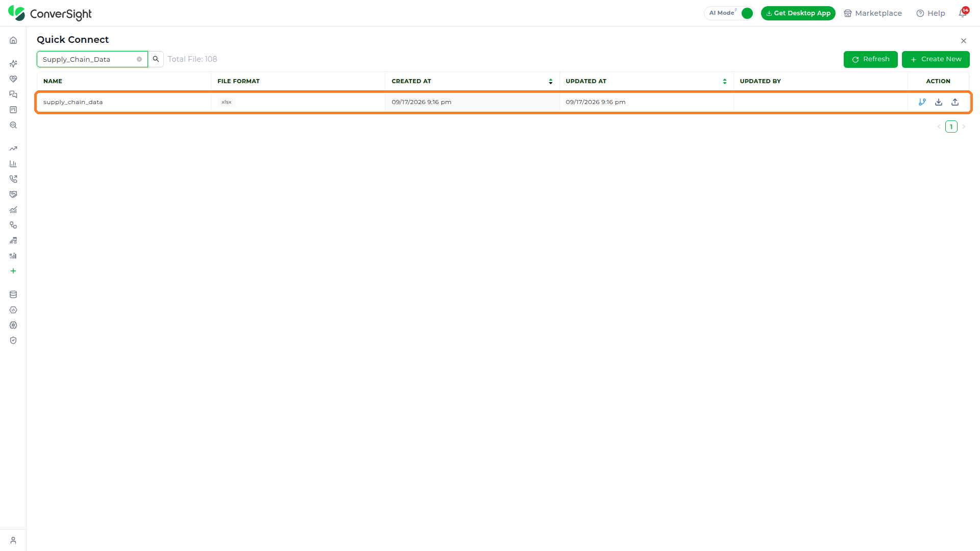This screenshot has height=551, width=980.
Task: Clear the Supply_Chain_Data search text
Action: point(139,59)
